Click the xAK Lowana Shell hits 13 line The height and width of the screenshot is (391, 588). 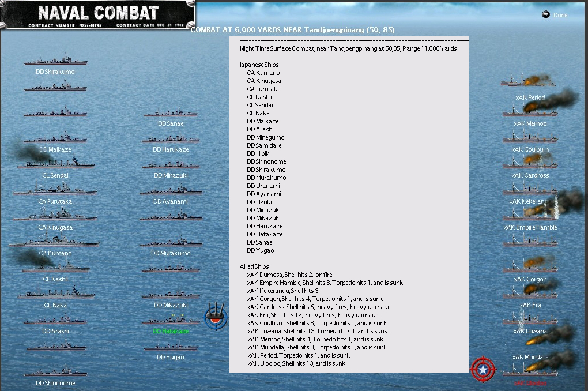coord(317,332)
